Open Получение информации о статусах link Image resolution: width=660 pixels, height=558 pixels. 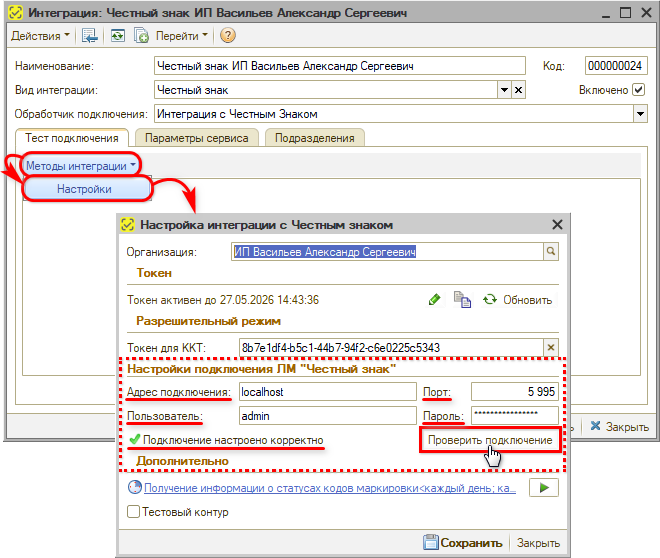point(330,488)
